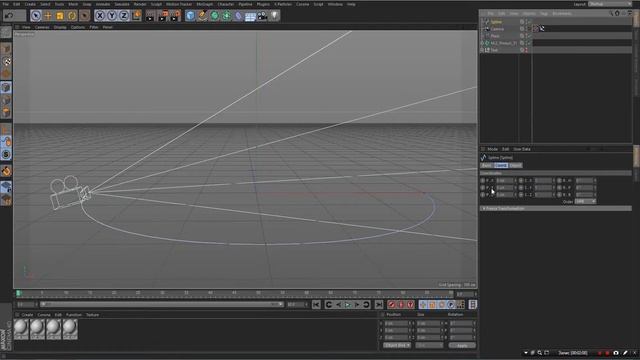Expand the fourth Object Manager row
Viewport: 640px width, 360px height.
click(482, 43)
